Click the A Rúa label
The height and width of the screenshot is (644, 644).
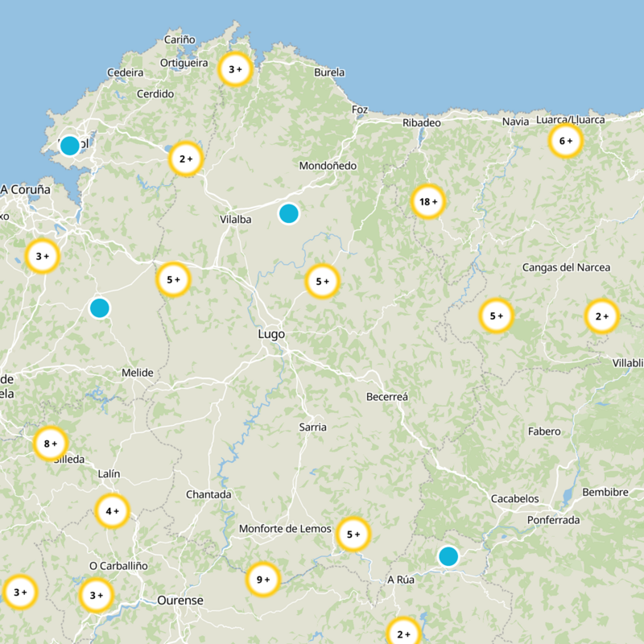[401, 580]
